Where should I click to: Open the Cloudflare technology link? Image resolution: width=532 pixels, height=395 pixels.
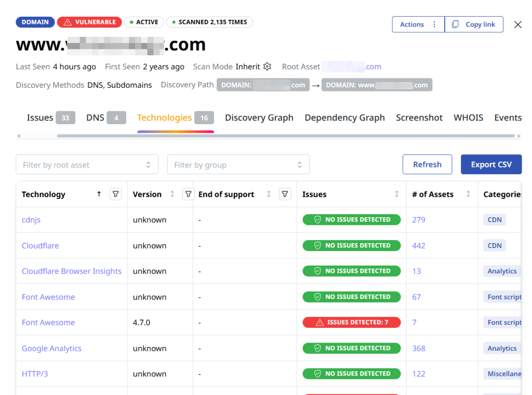point(40,246)
